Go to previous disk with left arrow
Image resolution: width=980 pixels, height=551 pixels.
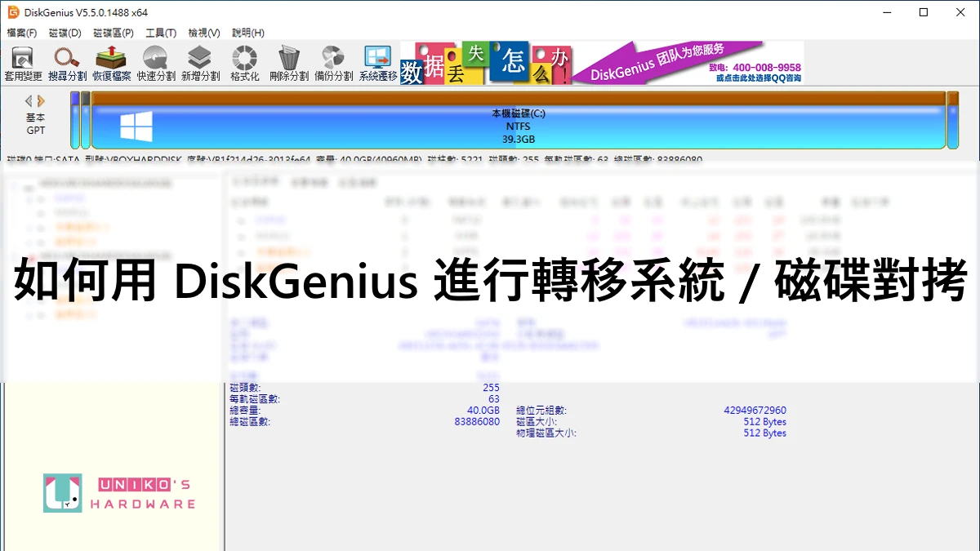tap(29, 101)
